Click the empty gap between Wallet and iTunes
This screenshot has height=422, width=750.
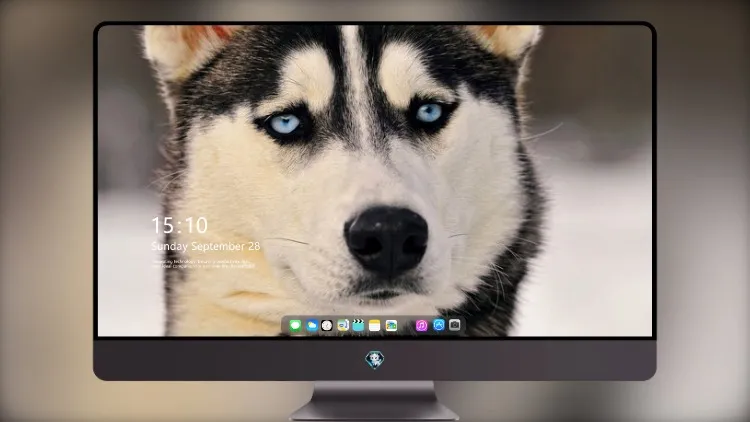(x=407, y=326)
